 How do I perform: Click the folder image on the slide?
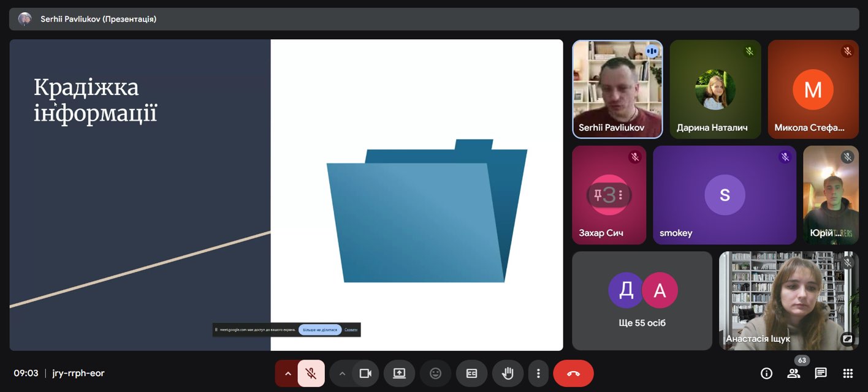[x=427, y=211]
